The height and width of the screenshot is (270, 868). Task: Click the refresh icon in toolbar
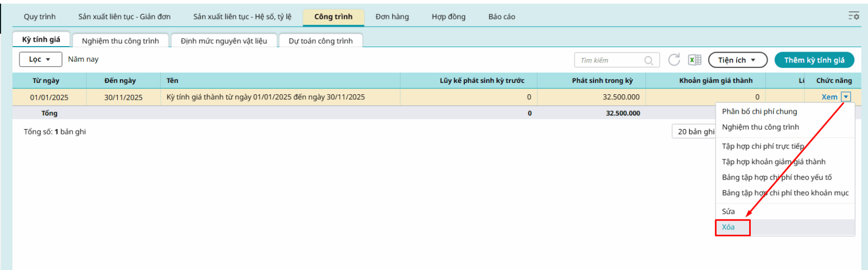674,60
